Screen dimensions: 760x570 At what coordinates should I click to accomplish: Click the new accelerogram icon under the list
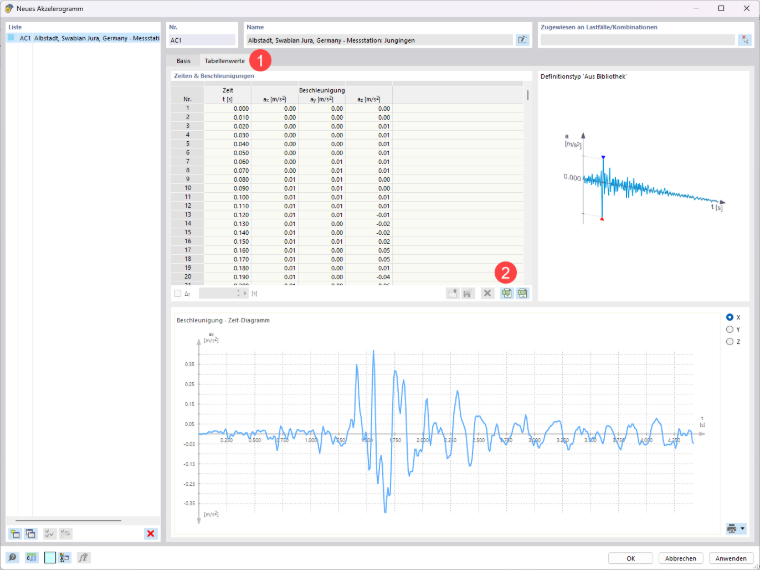pyautogui.click(x=15, y=534)
